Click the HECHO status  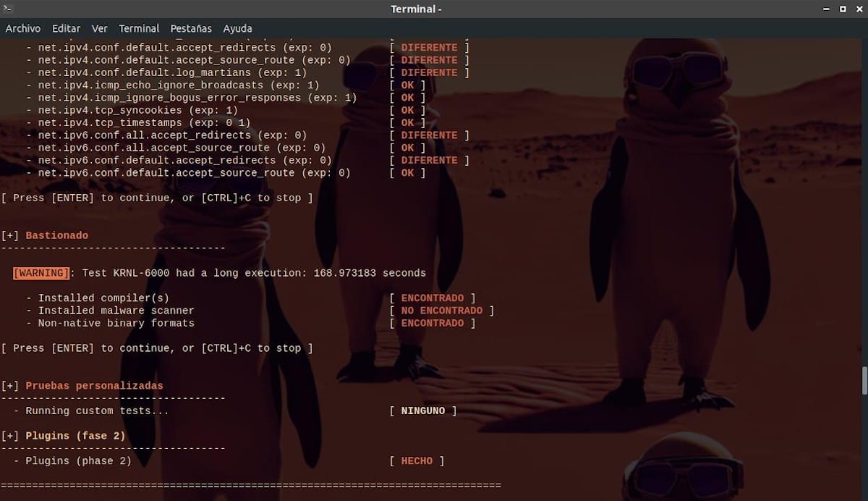[417, 460]
